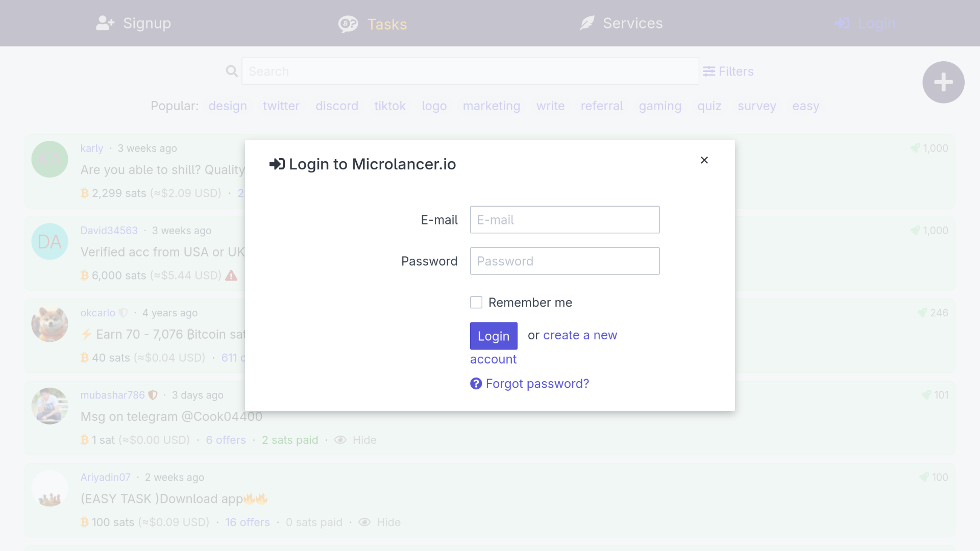Open the 16 offers link
980x551 pixels.
pos(248,522)
